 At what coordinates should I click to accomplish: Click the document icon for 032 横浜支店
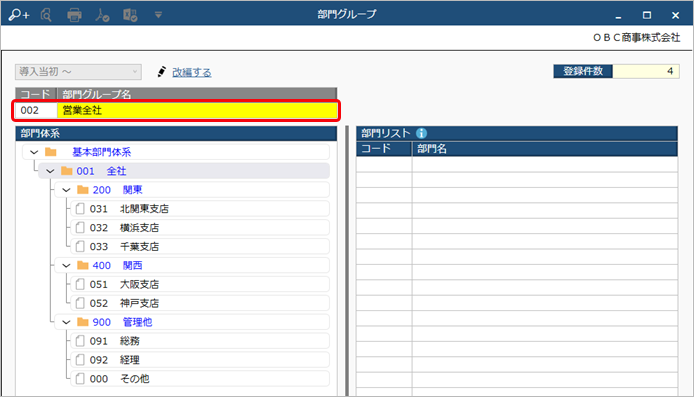coord(80,227)
